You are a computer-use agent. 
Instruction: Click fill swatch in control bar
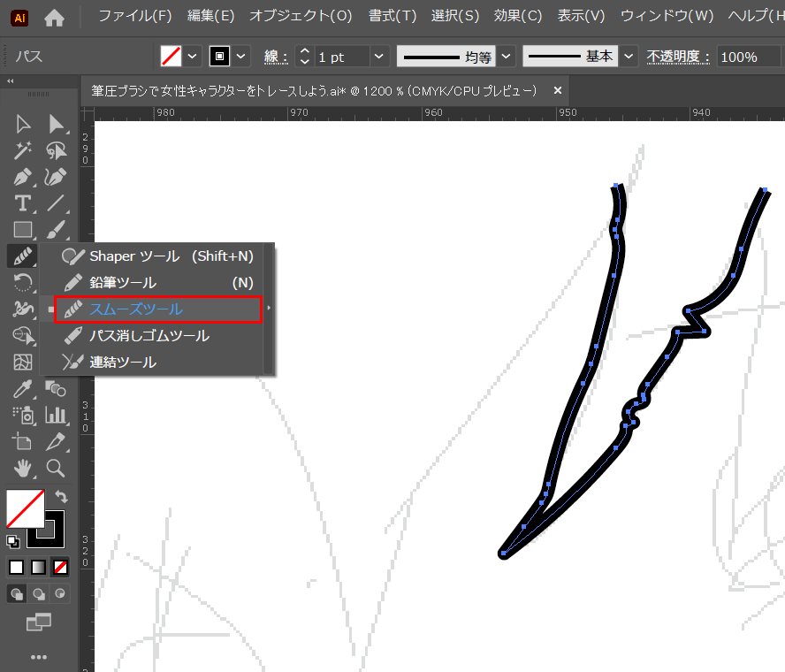click(x=171, y=56)
